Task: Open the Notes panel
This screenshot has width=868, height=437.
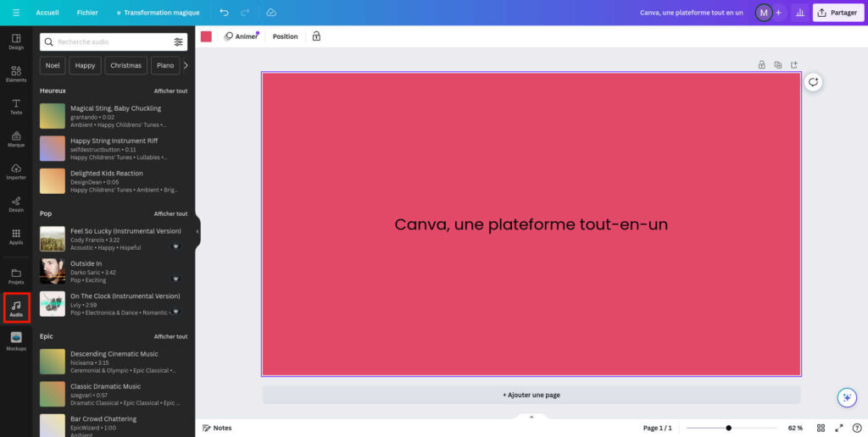Action: (217, 428)
